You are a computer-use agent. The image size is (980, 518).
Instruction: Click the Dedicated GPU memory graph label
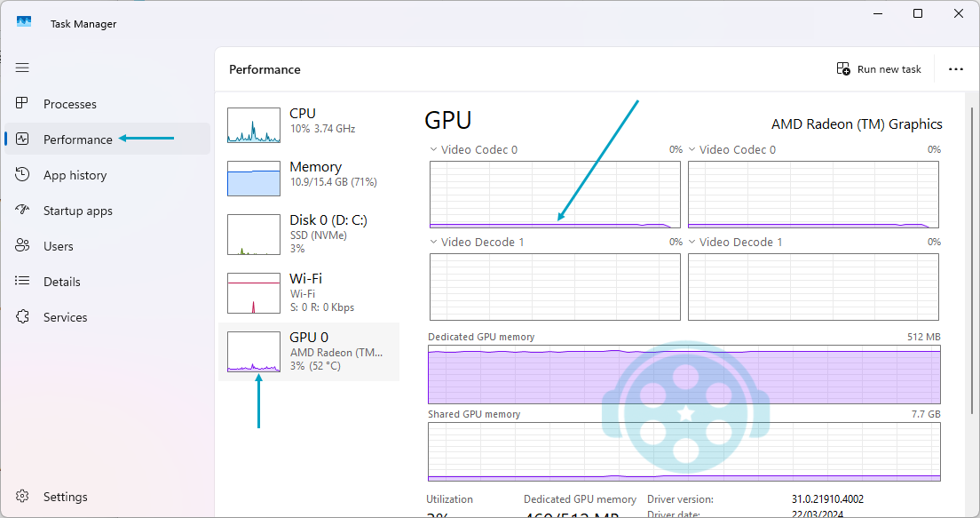(481, 337)
